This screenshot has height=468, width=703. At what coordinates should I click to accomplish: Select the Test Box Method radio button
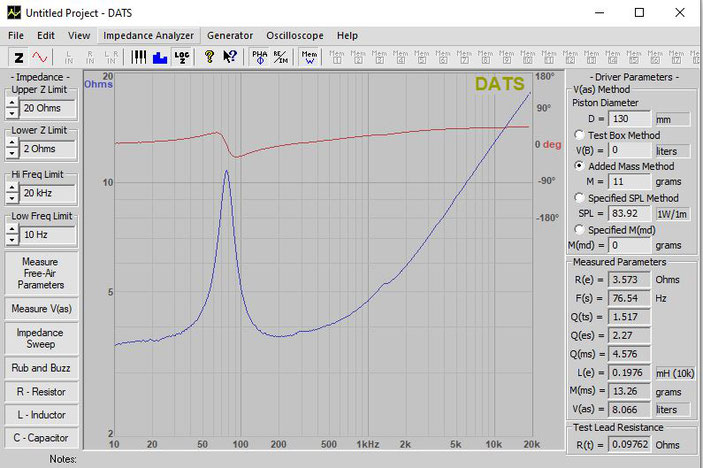[x=579, y=135]
